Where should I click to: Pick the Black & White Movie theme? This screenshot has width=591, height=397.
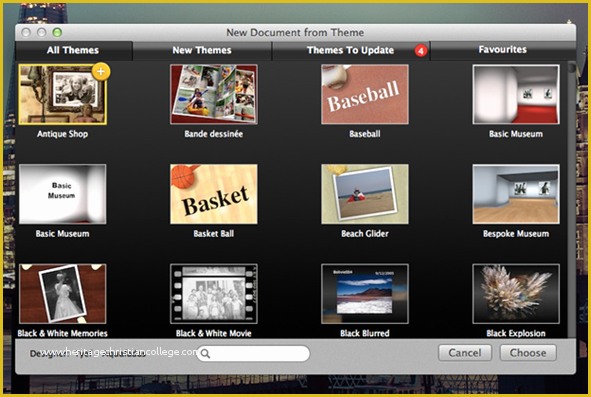pos(214,294)
